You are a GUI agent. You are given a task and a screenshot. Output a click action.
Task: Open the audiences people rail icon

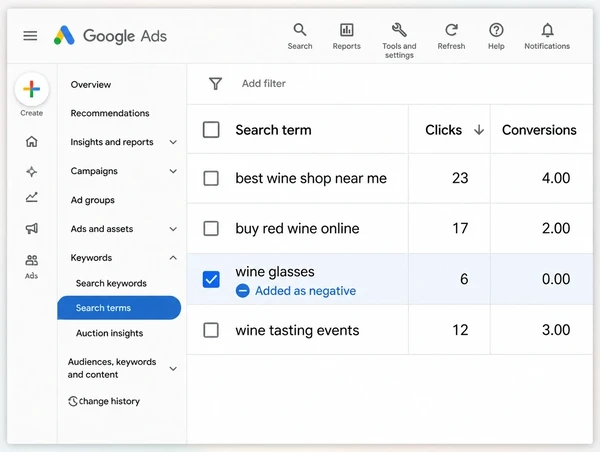(x=31, y=261)
